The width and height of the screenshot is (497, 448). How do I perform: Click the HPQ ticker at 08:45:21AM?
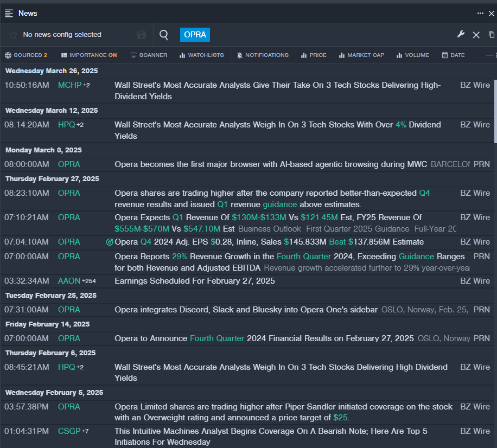coord(67,367)
